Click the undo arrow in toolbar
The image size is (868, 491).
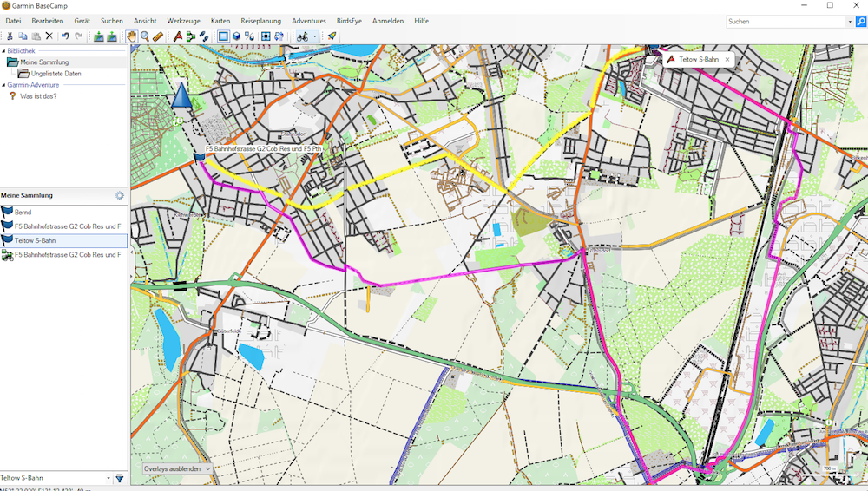[x=65, y=36]
